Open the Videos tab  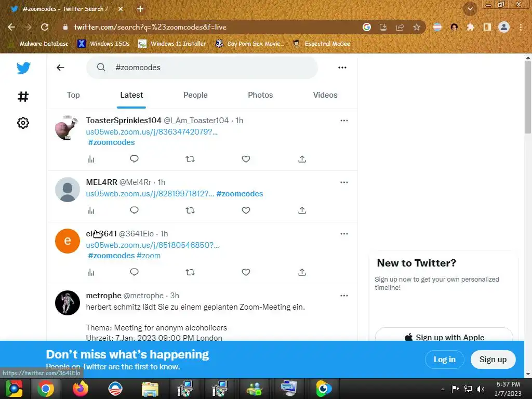click(325, 95)
